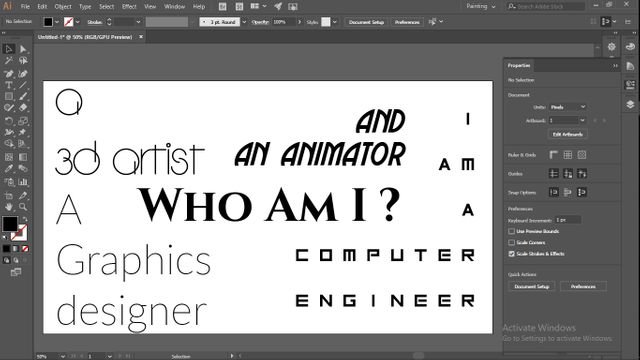Viewport: 640px width, 360px height.
Task: Select the Artboard tool
Action: 9,196
